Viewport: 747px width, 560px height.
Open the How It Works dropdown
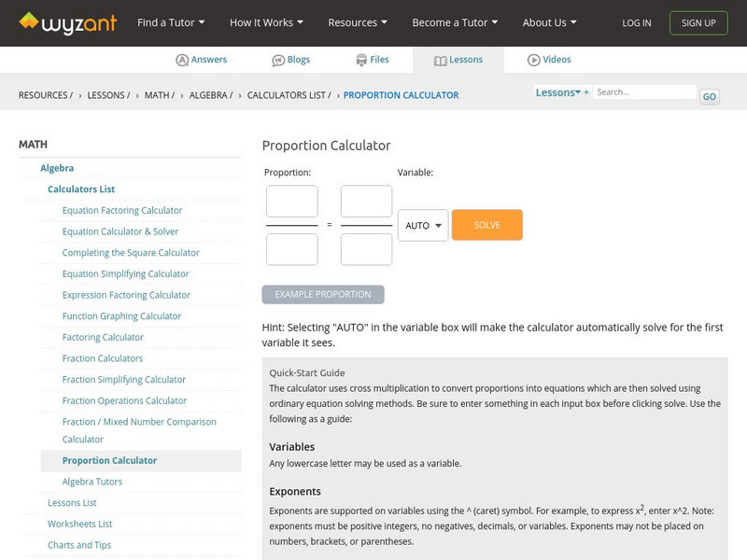pos(267,22)
